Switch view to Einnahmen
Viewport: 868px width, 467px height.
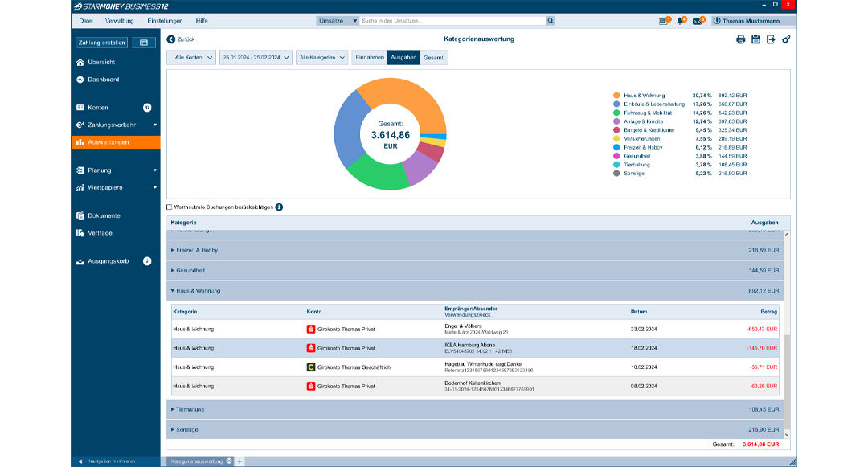point(369,58)
